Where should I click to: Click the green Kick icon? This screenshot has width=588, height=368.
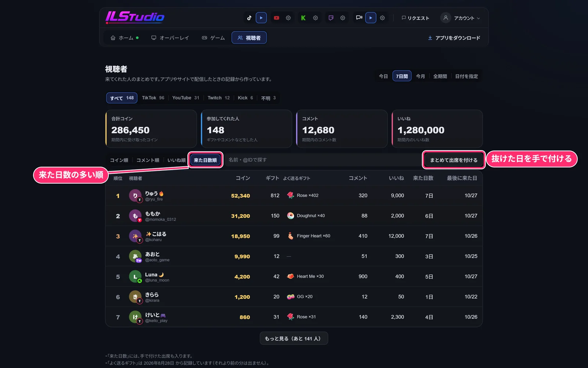(x=303, y=18)
